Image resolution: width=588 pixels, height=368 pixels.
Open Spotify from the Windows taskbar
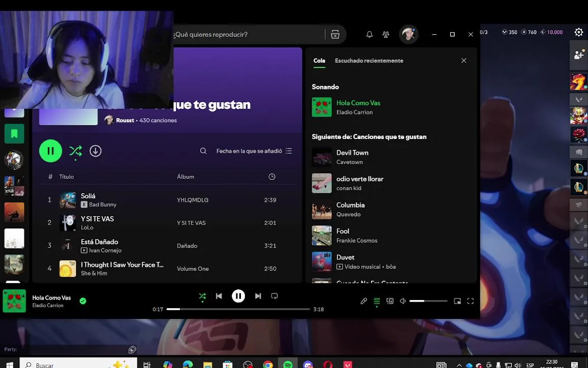tap(288, 364)
